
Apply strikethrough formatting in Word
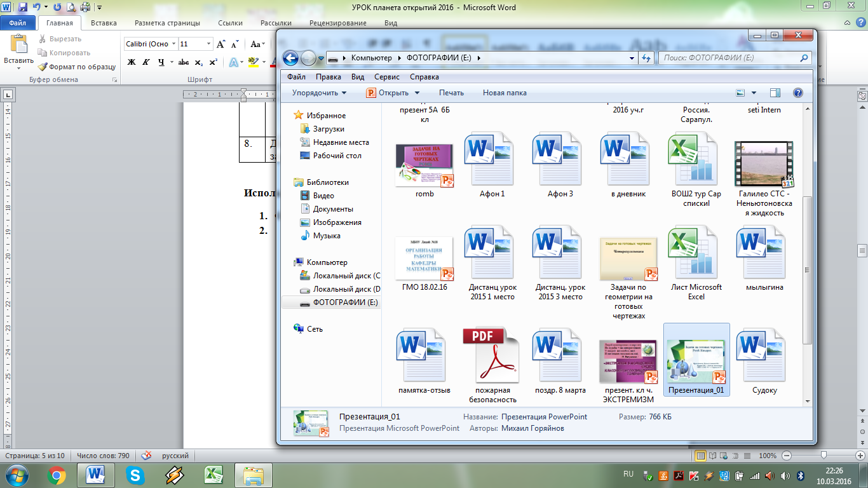click(184, 62)
